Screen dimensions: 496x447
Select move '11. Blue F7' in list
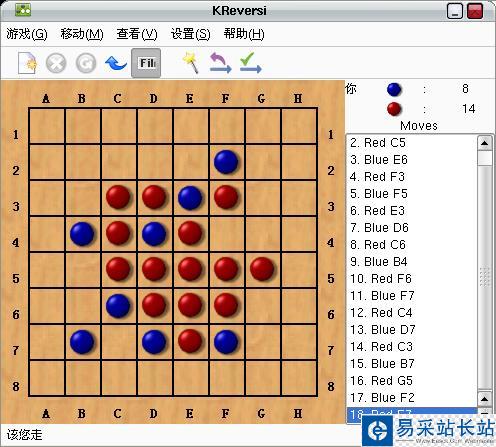click(412, 296)
